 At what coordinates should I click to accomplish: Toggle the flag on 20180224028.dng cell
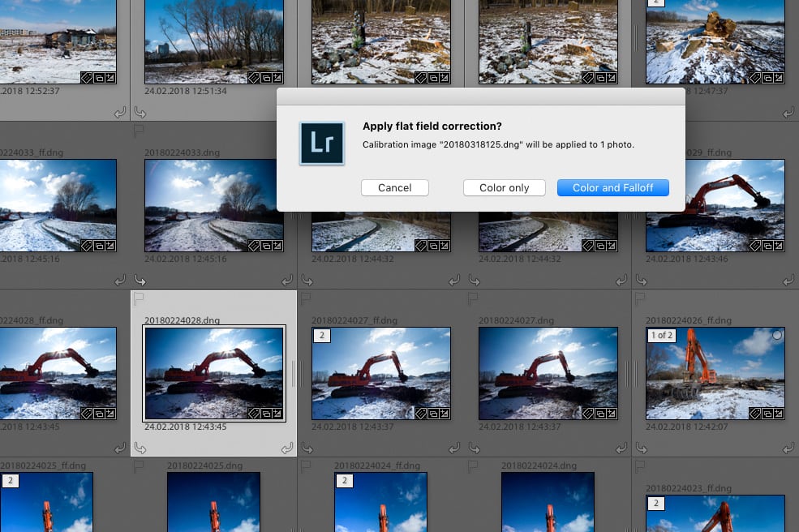point(138,300)
